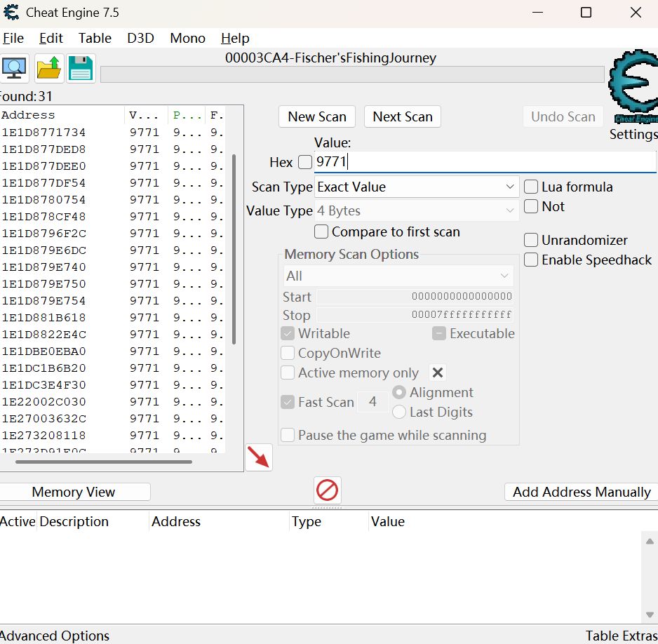This screenshot has height=644, width=658.
Task: Click the Value column header in bottom table
Action: (388, 521)
